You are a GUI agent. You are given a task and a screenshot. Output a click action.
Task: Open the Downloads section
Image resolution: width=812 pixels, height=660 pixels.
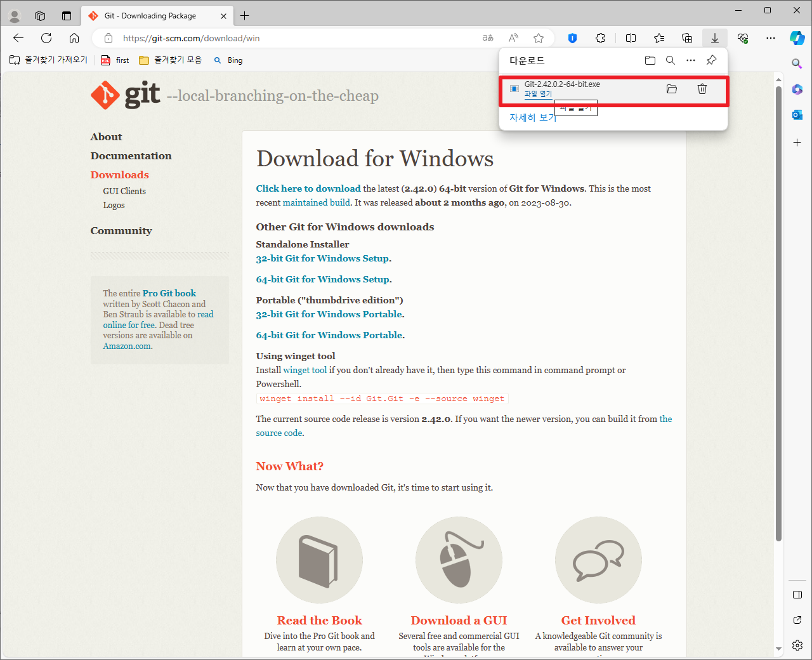tap(119, 175)
